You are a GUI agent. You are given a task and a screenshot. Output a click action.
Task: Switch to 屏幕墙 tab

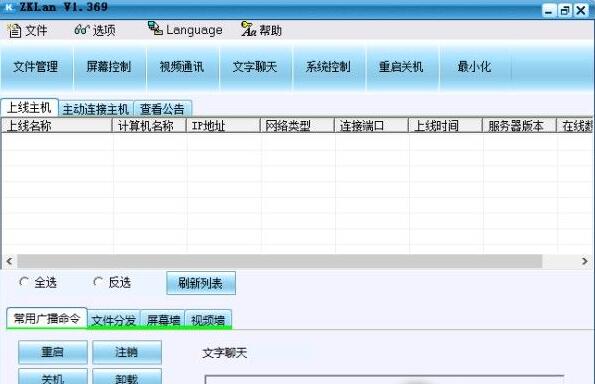tap(163, 320)
